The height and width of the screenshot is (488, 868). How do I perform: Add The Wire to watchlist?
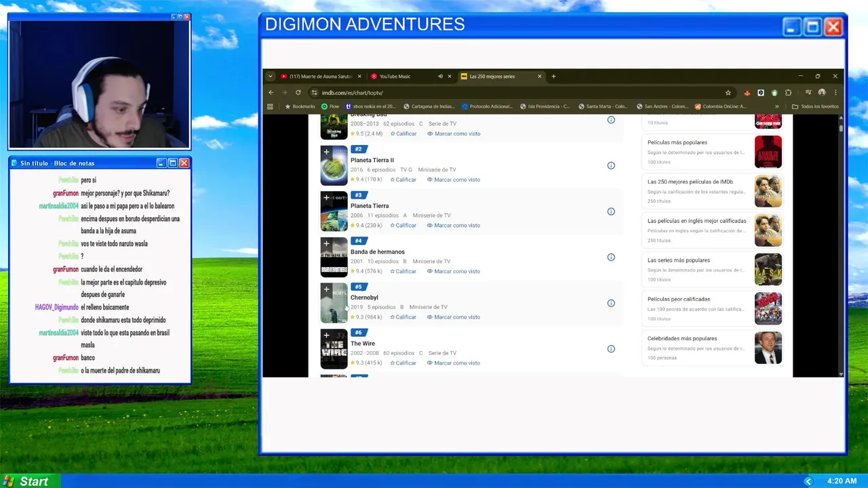click(326, 335)
